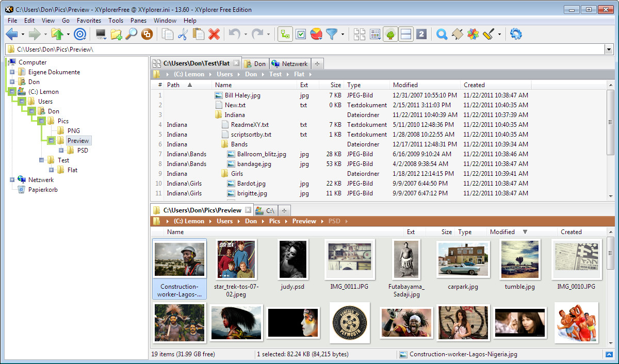Paste from clipboard with toolbar icon
This screenshot has height=364, width=619.
(x=199, y=35)
